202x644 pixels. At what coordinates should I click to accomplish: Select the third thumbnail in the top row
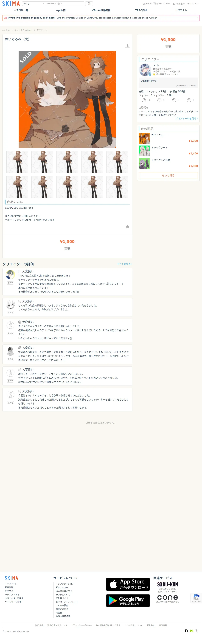(x=67, y=162)
